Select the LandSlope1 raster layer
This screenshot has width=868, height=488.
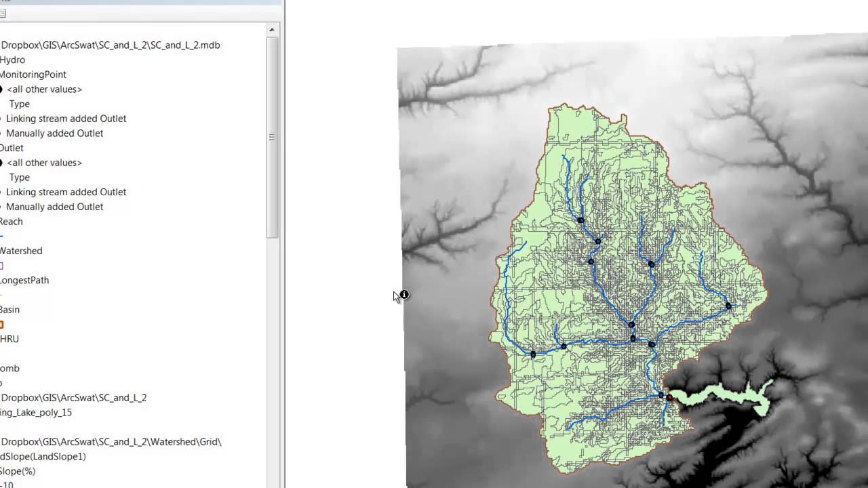pos(43,457)
